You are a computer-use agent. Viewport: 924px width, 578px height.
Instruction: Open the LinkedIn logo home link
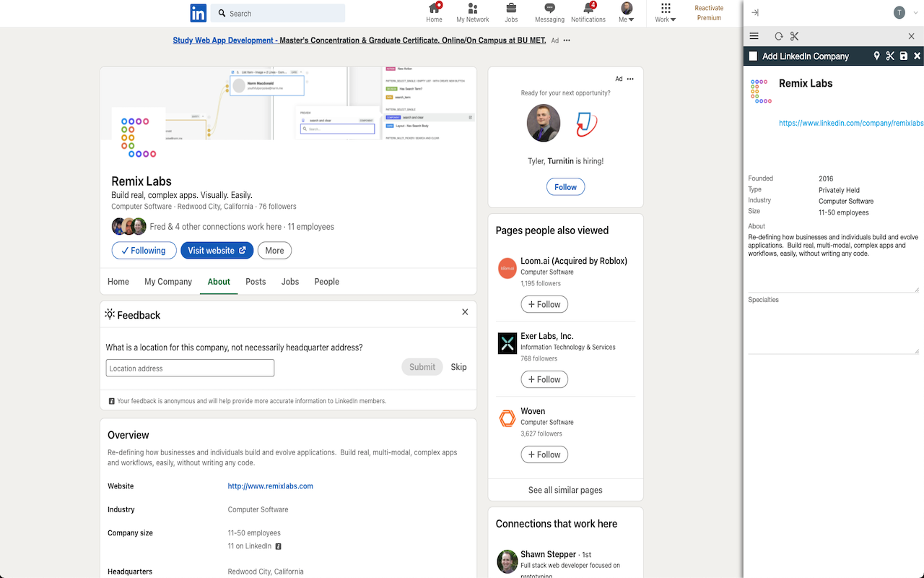tap(199, 13)
